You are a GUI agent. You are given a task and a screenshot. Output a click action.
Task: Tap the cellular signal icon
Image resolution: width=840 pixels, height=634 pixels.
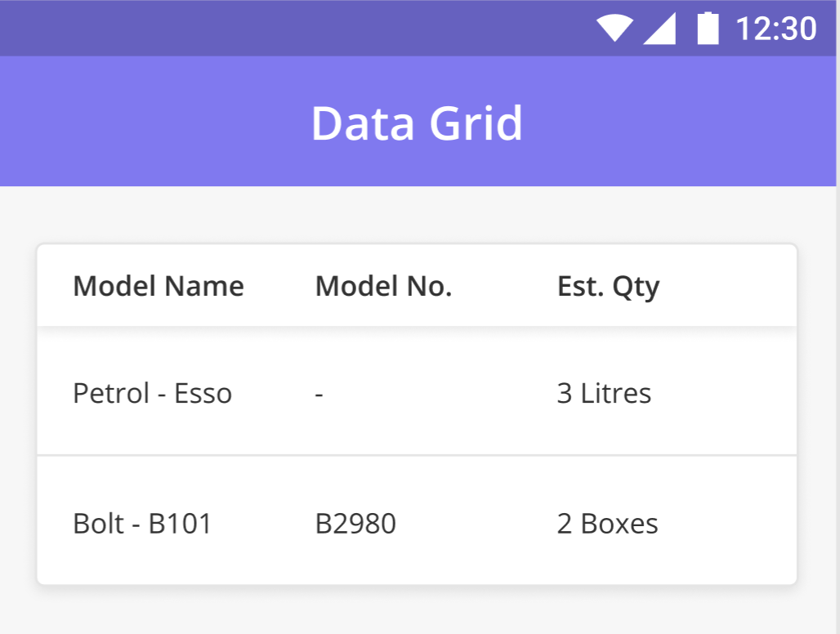coord(659,29)
